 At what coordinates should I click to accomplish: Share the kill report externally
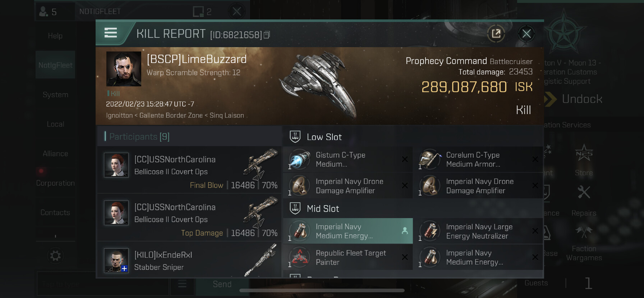click(x=496, y=34)
